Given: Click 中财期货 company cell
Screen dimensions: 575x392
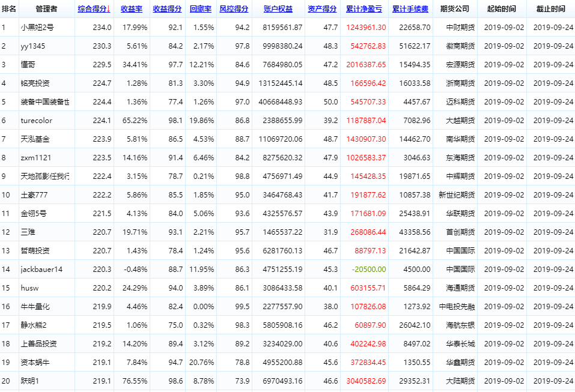Looking at the screenshot, I should click(x=460, y=28).
